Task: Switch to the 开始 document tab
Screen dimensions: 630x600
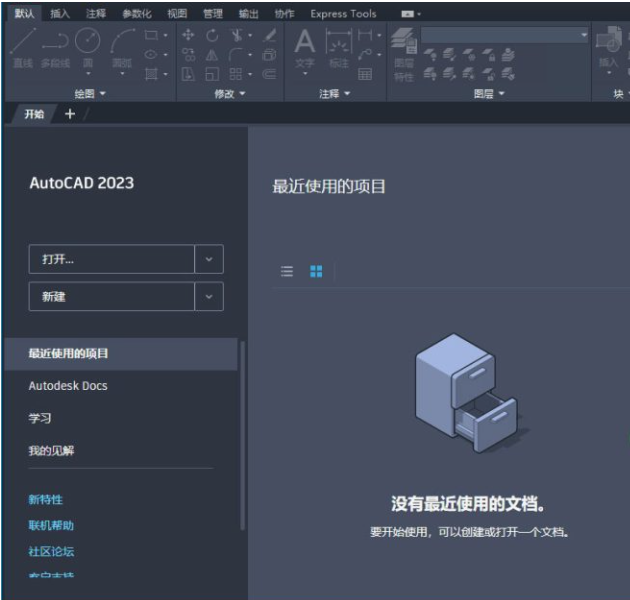Action: pyautogui.click(x=34, y=114)
